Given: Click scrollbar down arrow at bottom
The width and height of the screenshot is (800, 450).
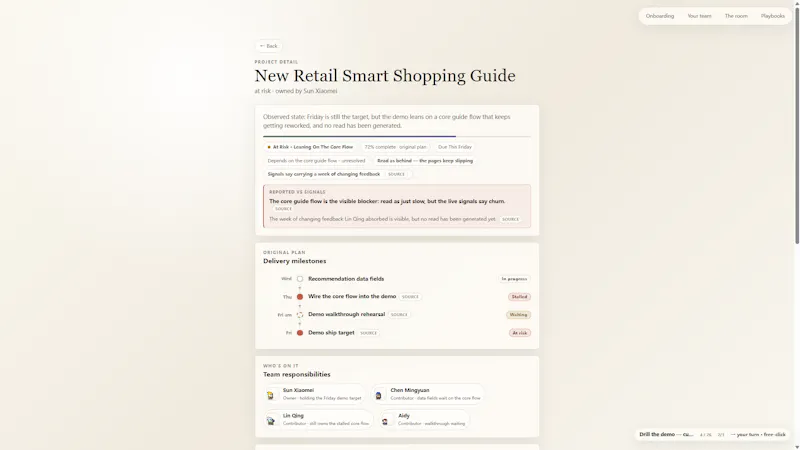Looking at the screenshot, I should 796,447.
